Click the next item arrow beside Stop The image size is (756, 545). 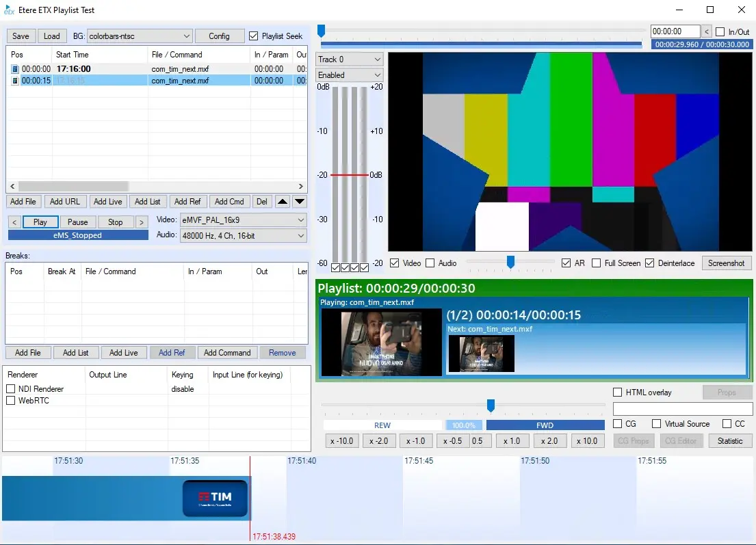point(142,222)
